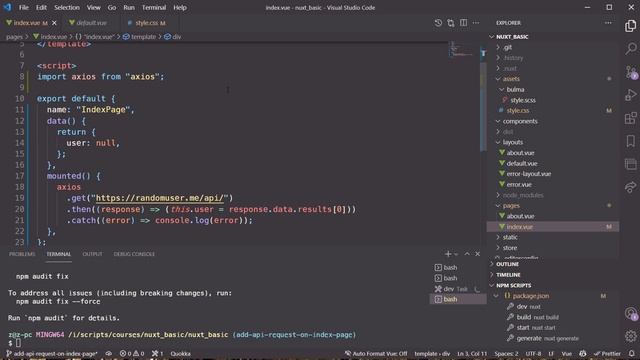This screenshot has height=360, width=640.
Task: Open editor More Actions ellipsis
Action: (476, 23)
